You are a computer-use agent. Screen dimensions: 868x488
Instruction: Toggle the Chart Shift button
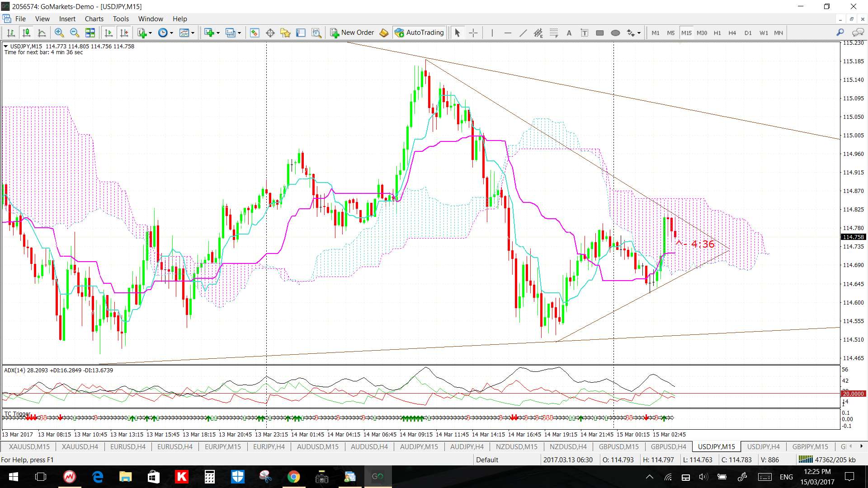point(124,33)
